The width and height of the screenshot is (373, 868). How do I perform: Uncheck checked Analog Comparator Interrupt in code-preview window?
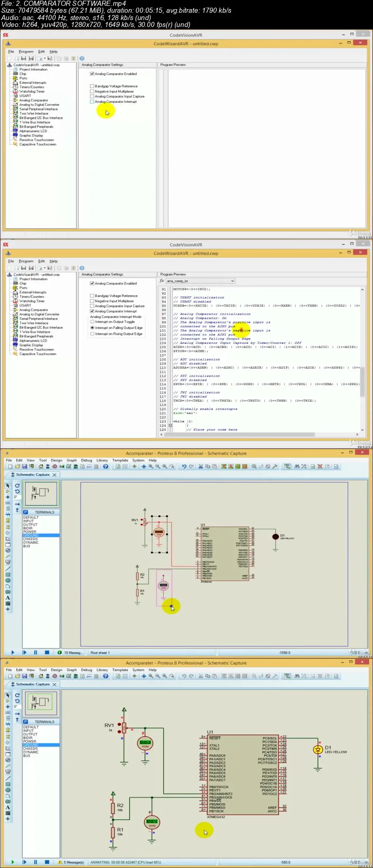coord(92,311)
